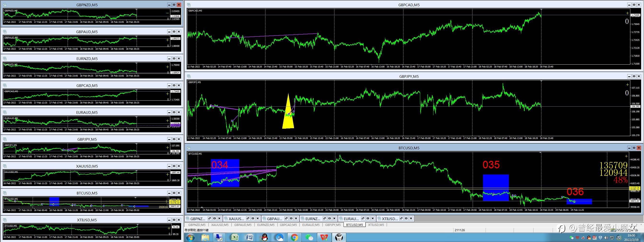Switch to the GBPNZD,M5 chart tab

click(197, 225)
